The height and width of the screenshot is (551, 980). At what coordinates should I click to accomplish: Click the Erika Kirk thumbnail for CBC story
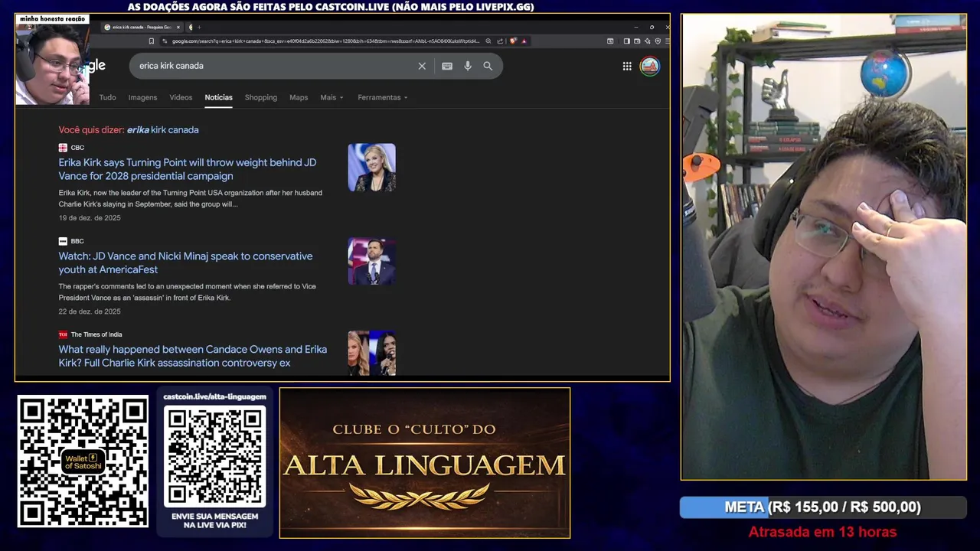coord(371,168)
